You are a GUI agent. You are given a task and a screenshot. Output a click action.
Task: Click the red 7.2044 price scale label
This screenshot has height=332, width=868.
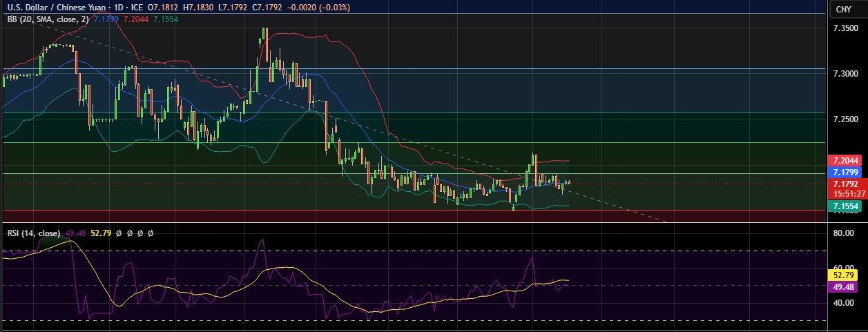click(845, 160)
